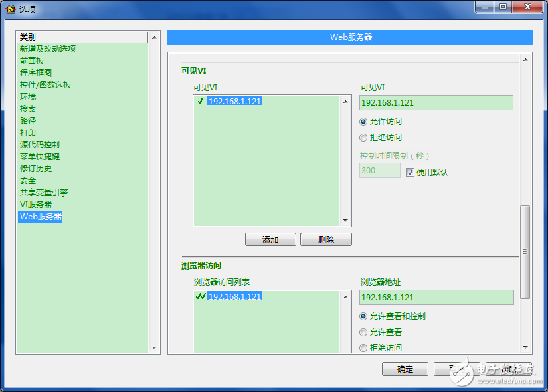This screenshot has height=392, width=548.
Task: Click the 浏览器地址 input field
Action: pos(436,298)
